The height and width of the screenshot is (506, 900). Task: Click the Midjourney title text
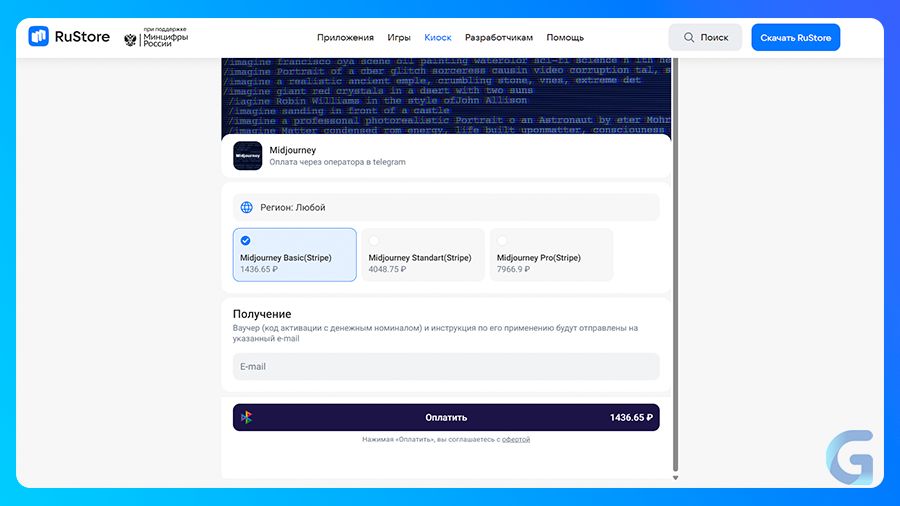[x=293, y=150]
